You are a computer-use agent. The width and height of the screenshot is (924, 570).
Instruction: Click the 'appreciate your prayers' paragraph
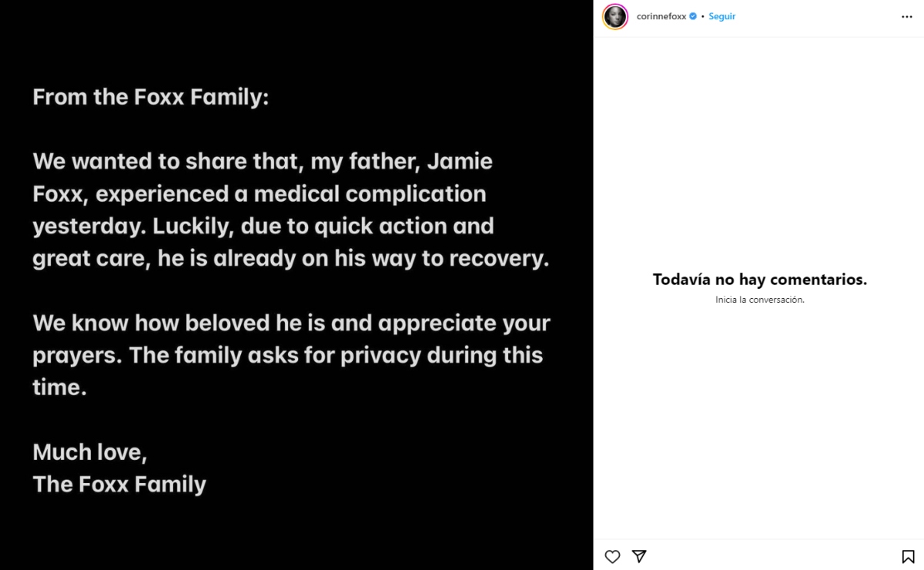click(x=291, y=355)
